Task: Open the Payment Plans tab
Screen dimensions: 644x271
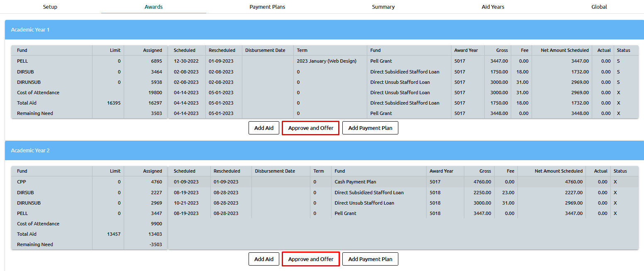Action: point(267,7)
